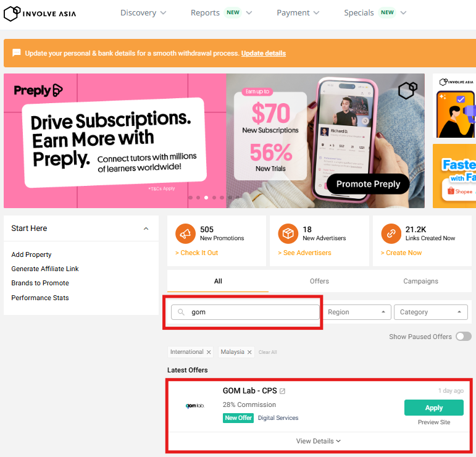The width and height of the screenshot is (476, 457).
Task: Remove the Malaysia filter tag
Action: (x=249, y=352)
